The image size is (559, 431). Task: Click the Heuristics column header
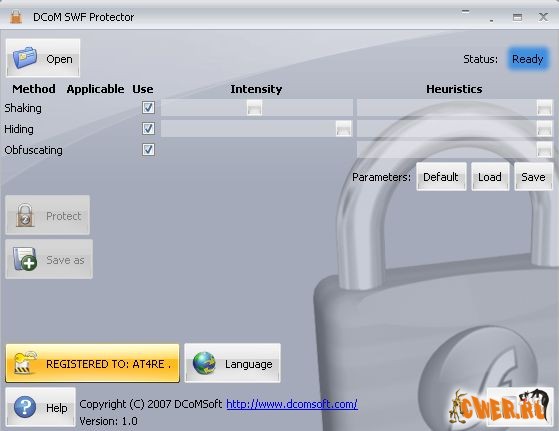pyautogui.click(x=454, y=89)
